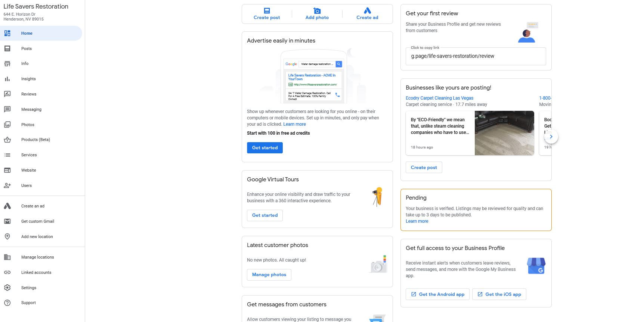Click Learn more link in Pending card
644x322 pixels.
[417, 221]
